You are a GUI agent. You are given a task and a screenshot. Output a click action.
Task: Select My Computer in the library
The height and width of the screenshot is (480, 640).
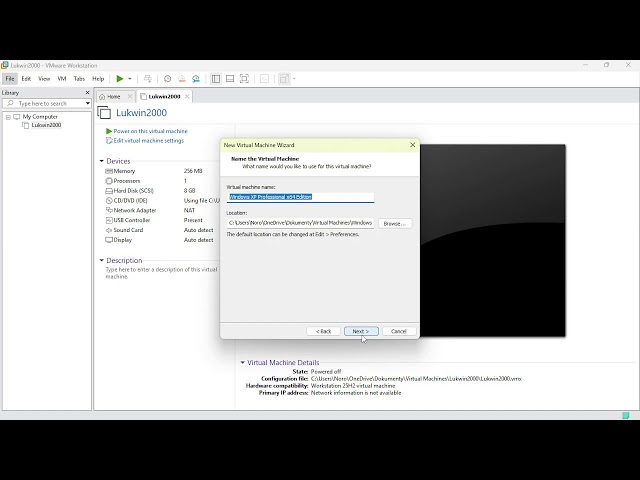(x=40, y=117)
